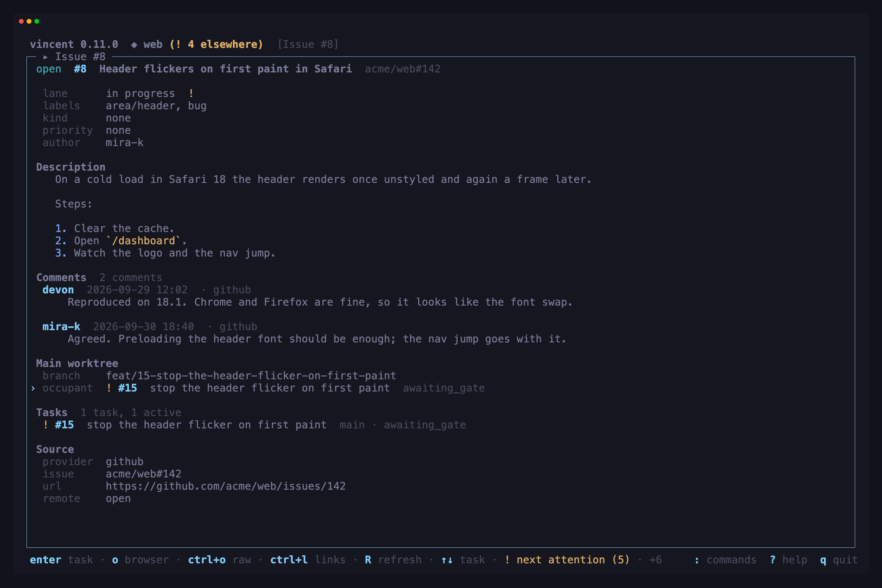Viewport: 882px width, 588px height.
Task: Click the orange attention mark on occupant row
Action: (109, 388)
